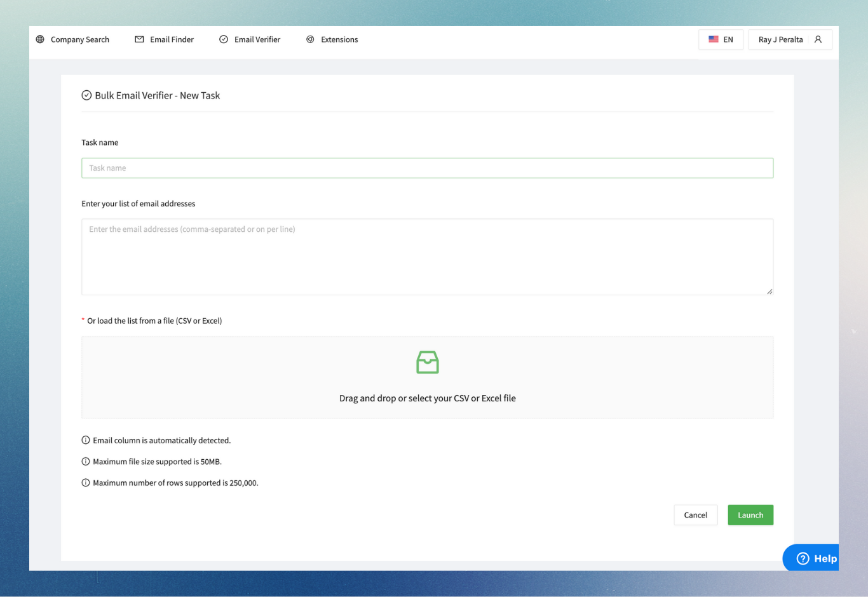Screen dimensions: 868x597
Task: Click the info icon beside Email column is automatically detected
Action: 86,440
